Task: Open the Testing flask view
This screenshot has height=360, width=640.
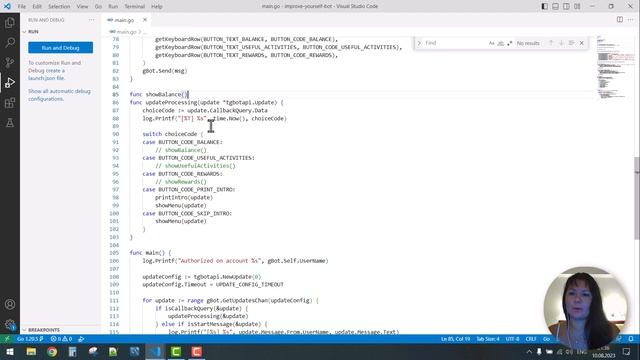Action: tap(10, 122)
